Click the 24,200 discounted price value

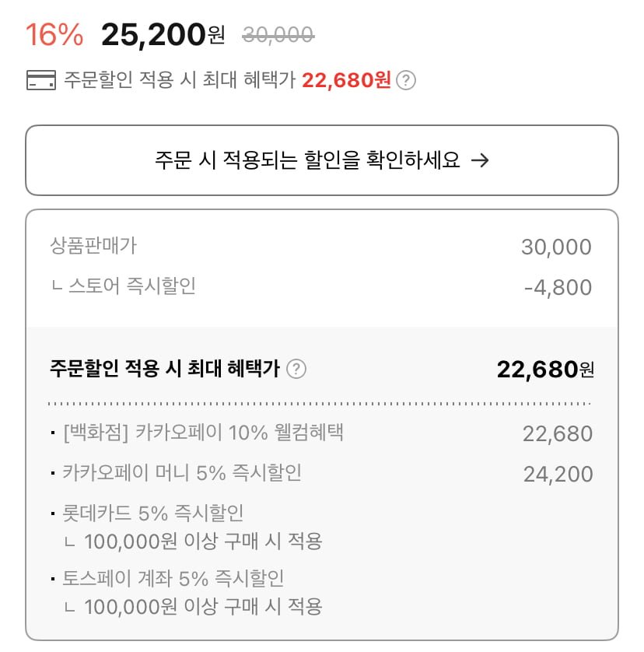coord(558,474)
